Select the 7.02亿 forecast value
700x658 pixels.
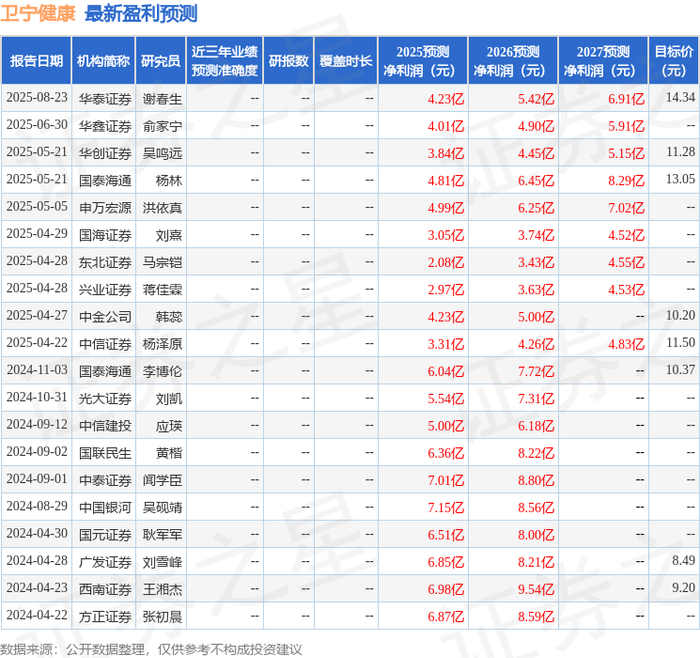tap(626, 208)
